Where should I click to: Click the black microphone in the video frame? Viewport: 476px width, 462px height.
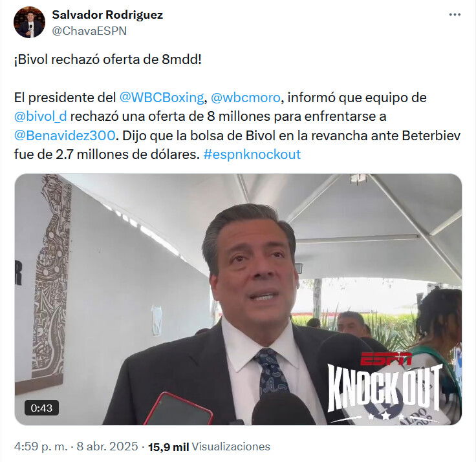tap(283, 408)
